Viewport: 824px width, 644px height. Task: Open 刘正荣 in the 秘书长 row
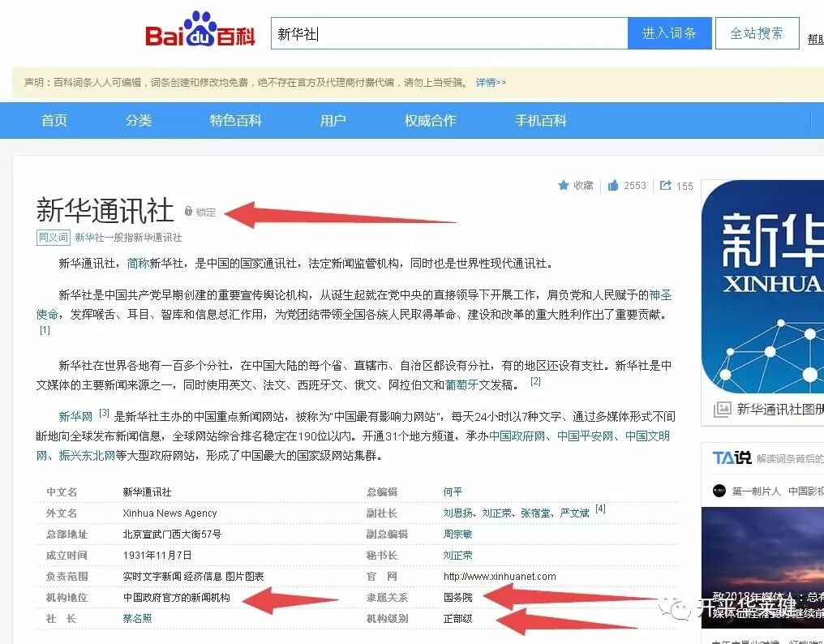pyautogui.click(x=457, y=555)
